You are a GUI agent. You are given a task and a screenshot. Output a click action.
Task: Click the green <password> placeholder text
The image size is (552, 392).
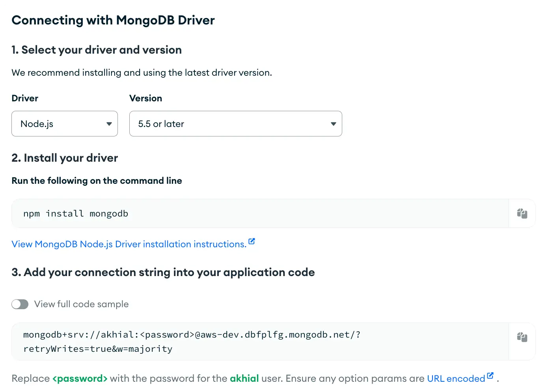click(80, 379)
